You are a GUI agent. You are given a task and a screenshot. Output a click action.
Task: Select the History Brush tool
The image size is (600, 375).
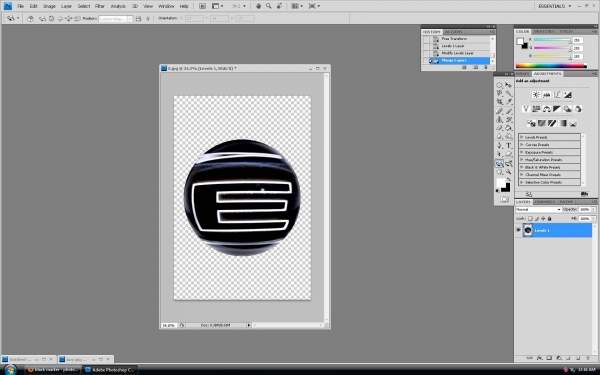pos(509,120)
